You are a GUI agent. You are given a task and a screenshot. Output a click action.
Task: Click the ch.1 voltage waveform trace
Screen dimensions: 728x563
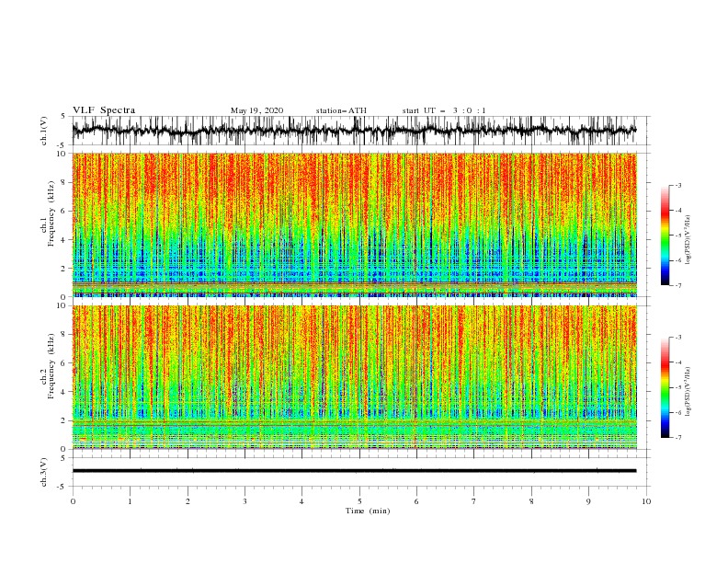354,131
